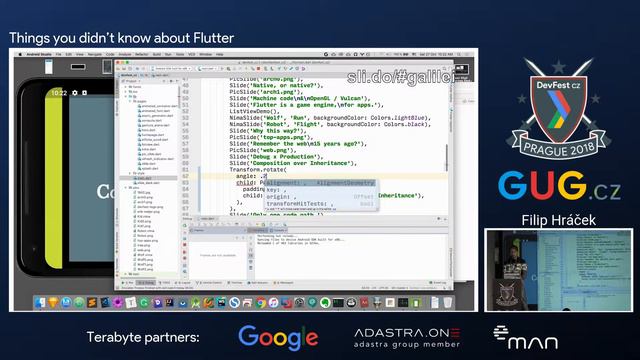This screenshot has width=640, height=360.
Task: Open the Help menu
Action: (220, 54)
